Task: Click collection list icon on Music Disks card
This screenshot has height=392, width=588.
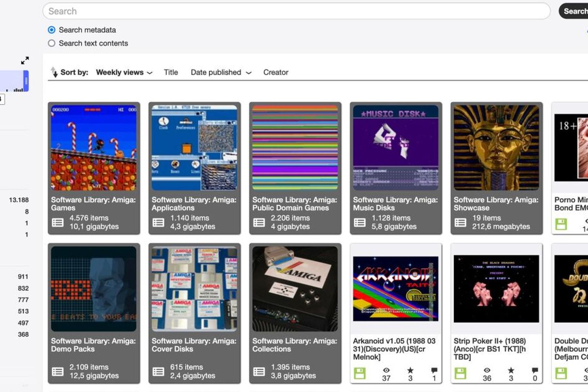Action: click(360, 223)
